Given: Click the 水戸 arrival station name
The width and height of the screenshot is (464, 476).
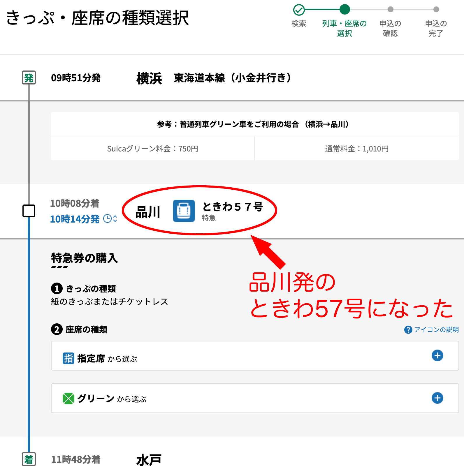Looking at the screenshot, I should coord(149,460).
